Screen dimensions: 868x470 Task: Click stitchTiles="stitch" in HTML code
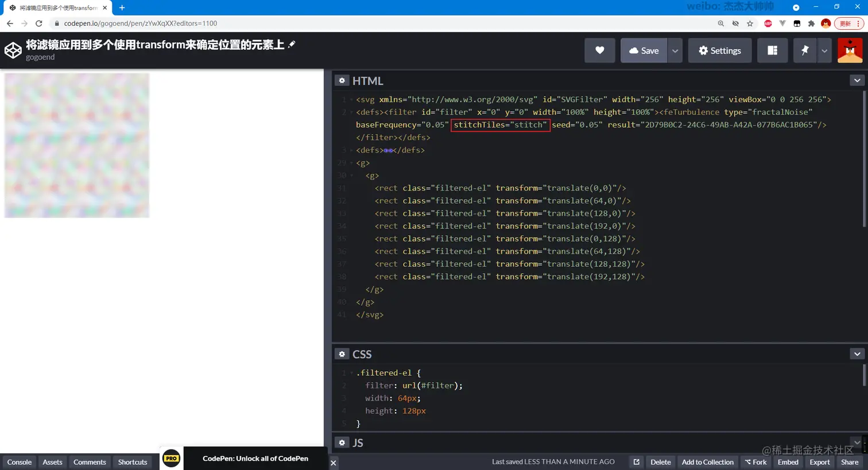[501, 125]
